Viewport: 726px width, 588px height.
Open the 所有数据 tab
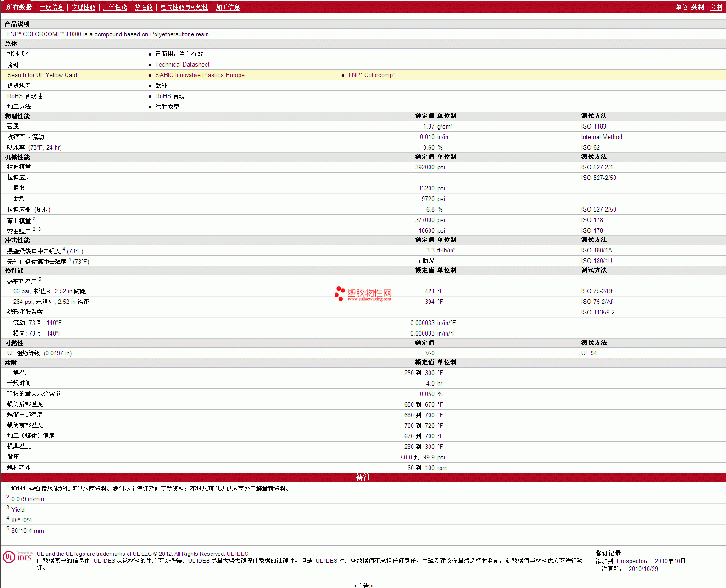pyautogui.click(x=19, y=7)
